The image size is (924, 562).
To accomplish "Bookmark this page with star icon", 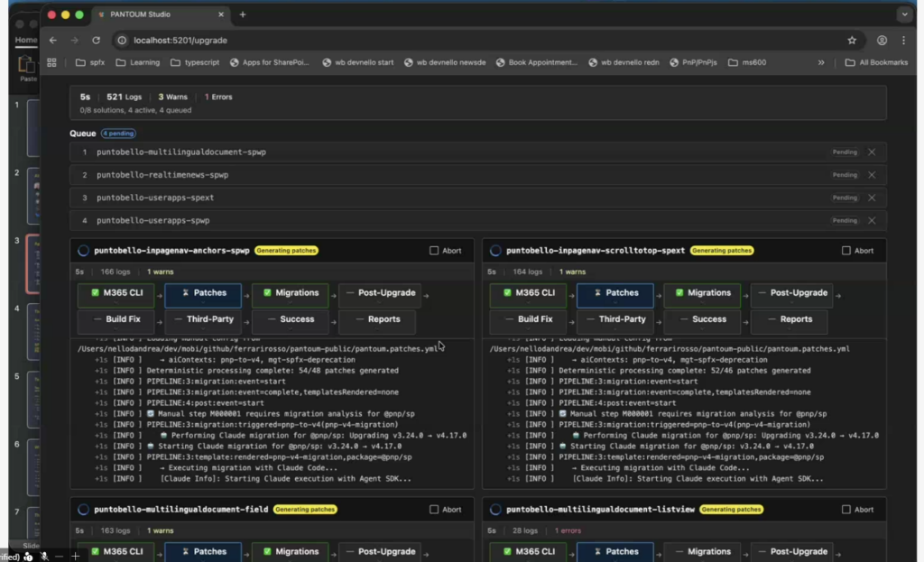I will [x=851, y=41].
